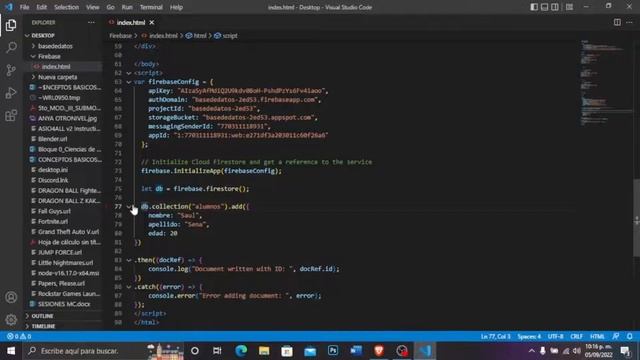Fold the firebaseConfig block at line 63
This screenshot has width=640, height=360.
tap(129, 82)
